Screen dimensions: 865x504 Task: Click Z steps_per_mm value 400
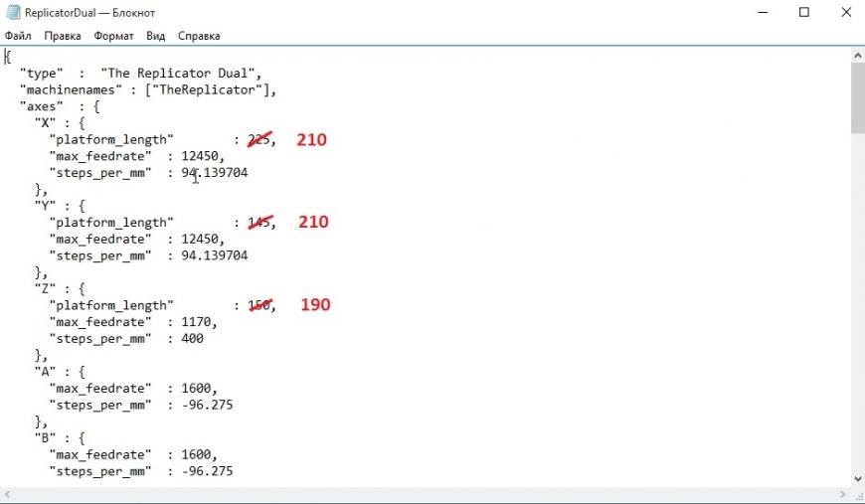point(193,339)
